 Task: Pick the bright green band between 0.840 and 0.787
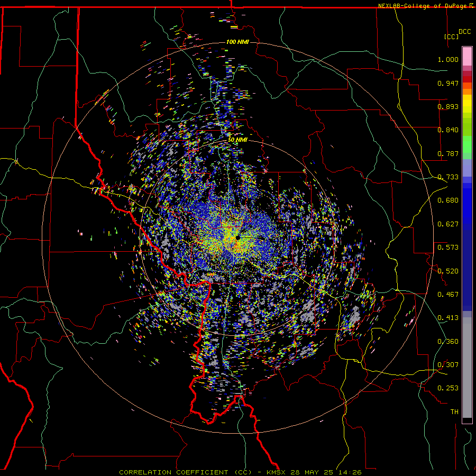click(467, 144)
